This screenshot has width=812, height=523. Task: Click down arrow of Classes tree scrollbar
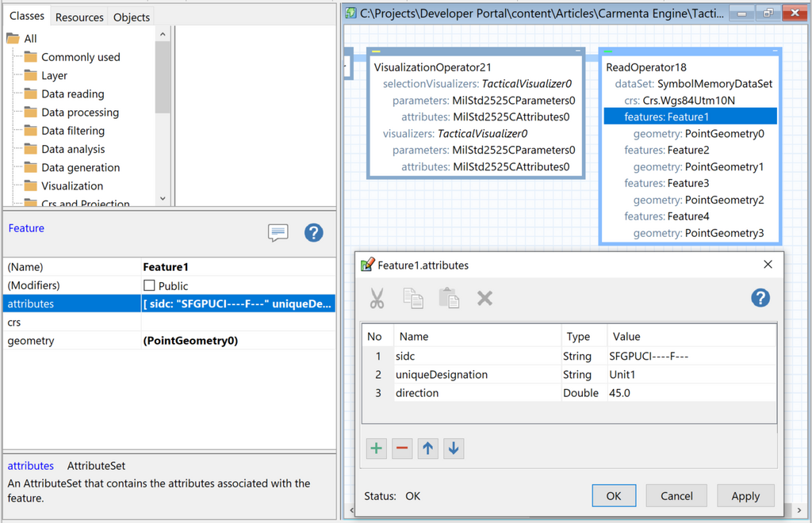click(x=163, y=199)
